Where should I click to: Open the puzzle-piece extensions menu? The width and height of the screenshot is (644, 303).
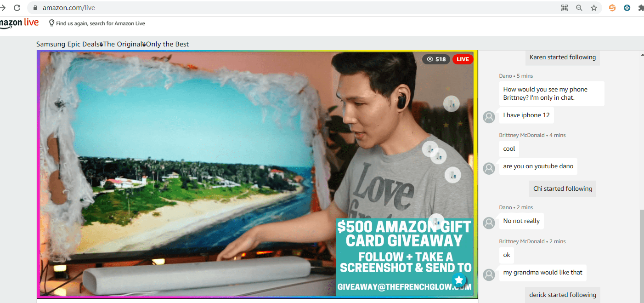[641, 8]
